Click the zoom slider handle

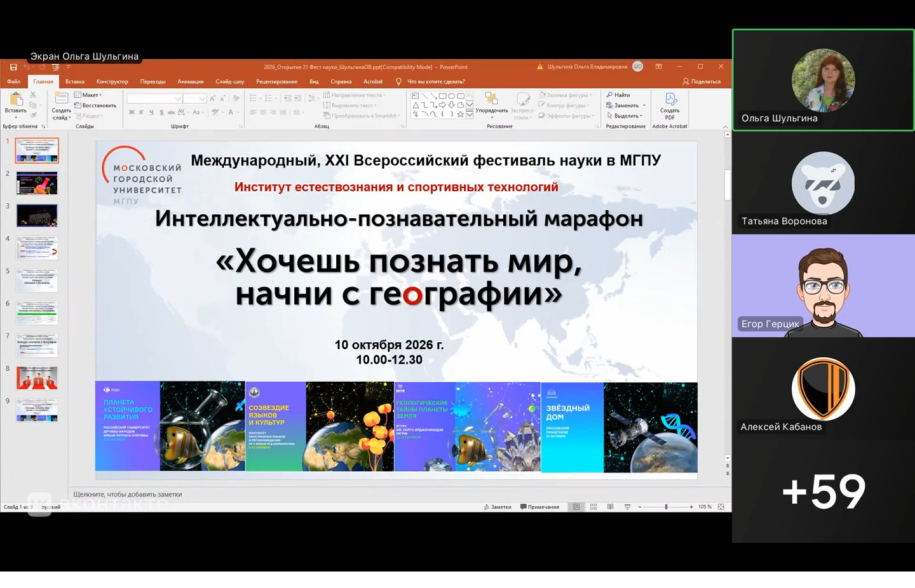(x=666, y=507)
